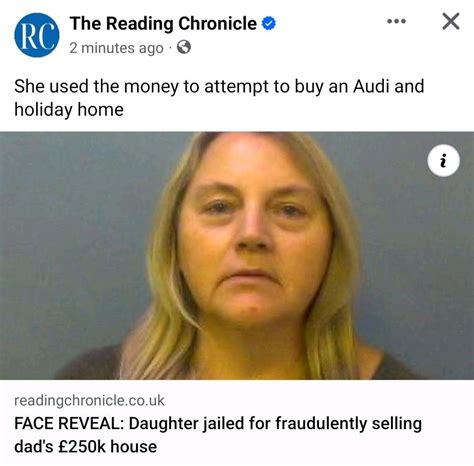
Task: Open the readingchronicle.co.uk domain link
Action: coord(89,400)
